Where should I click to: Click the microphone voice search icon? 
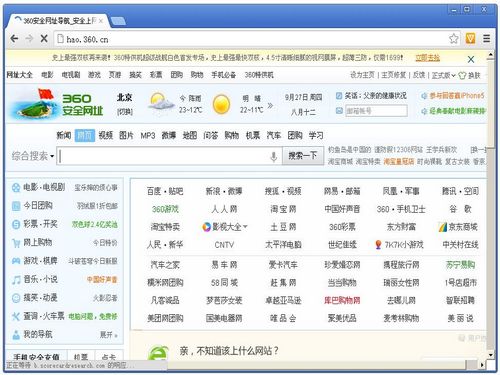(274, 156)
